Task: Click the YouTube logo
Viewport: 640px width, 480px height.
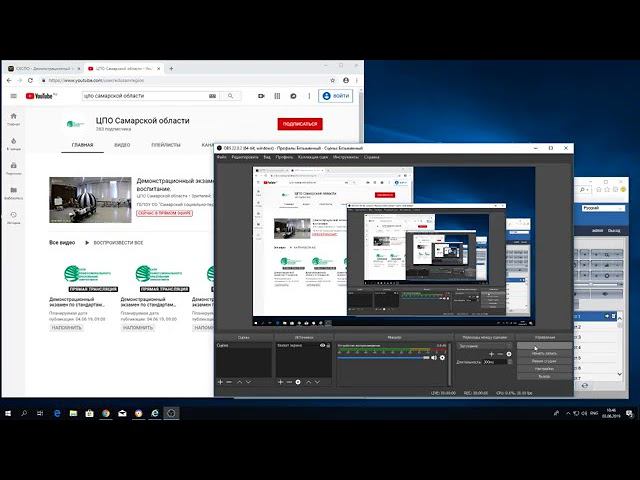Action: (x=41, y=96)
